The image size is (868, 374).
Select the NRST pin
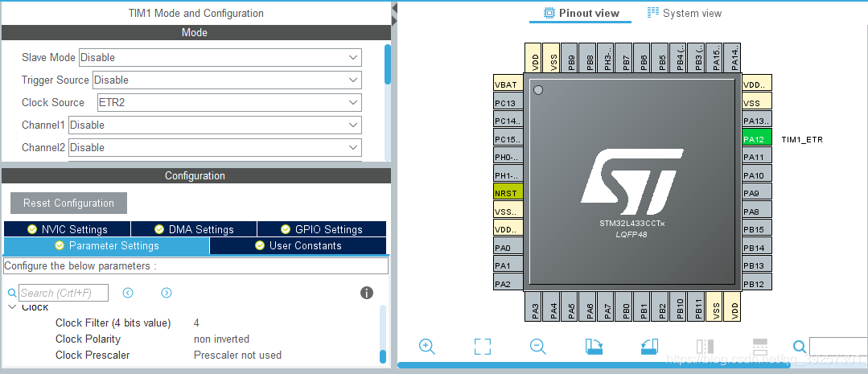(508, 193)
